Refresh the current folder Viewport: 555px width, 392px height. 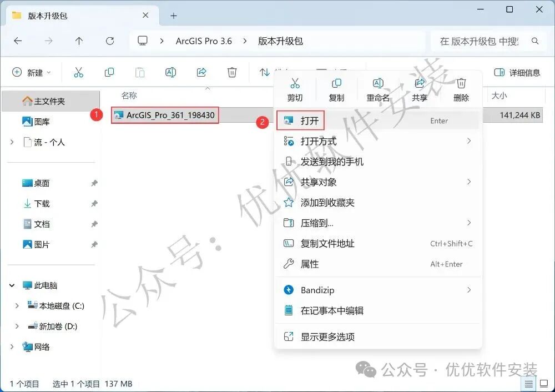coord(110,41)
